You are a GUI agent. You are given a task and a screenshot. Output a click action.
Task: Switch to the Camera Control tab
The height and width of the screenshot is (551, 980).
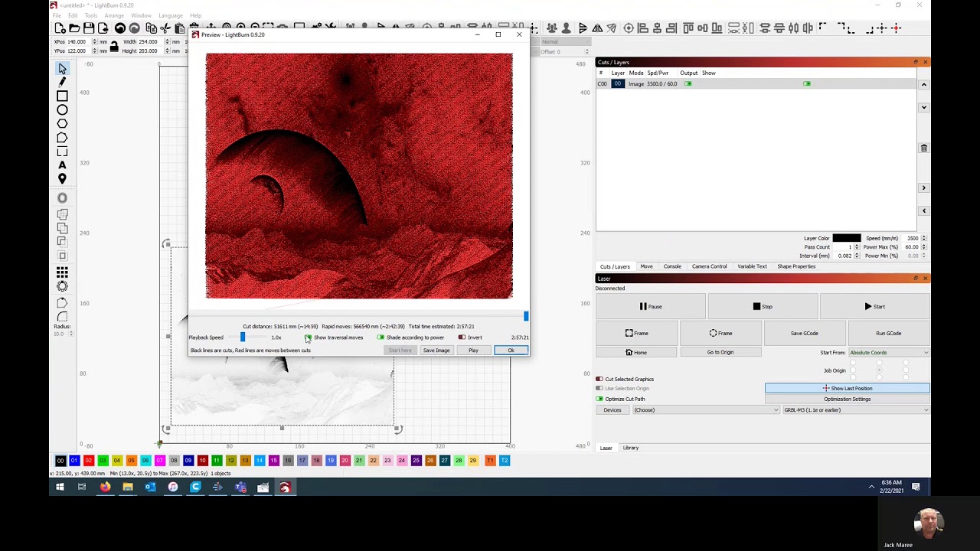(x=709, y=266)
